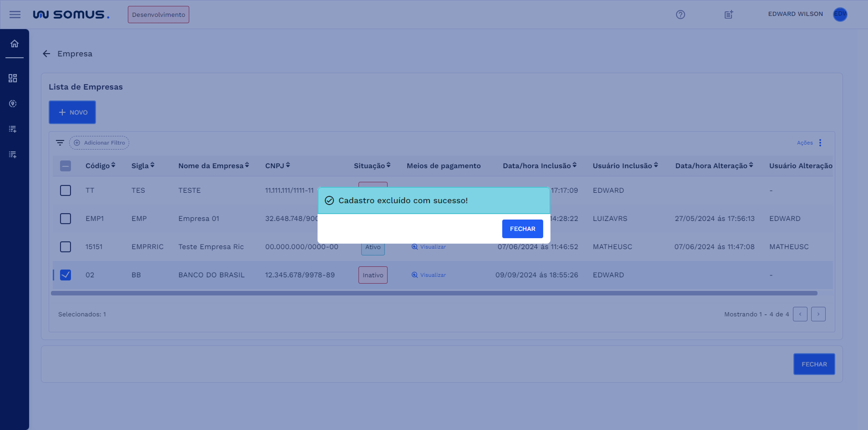This screenshot has width=868, height=430.
Task: Open the notes icon in header
Action: point(729,15)
